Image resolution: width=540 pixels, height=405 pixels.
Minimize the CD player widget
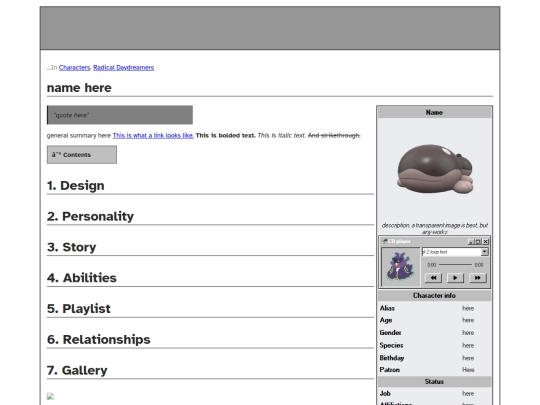tap(471, 241)
